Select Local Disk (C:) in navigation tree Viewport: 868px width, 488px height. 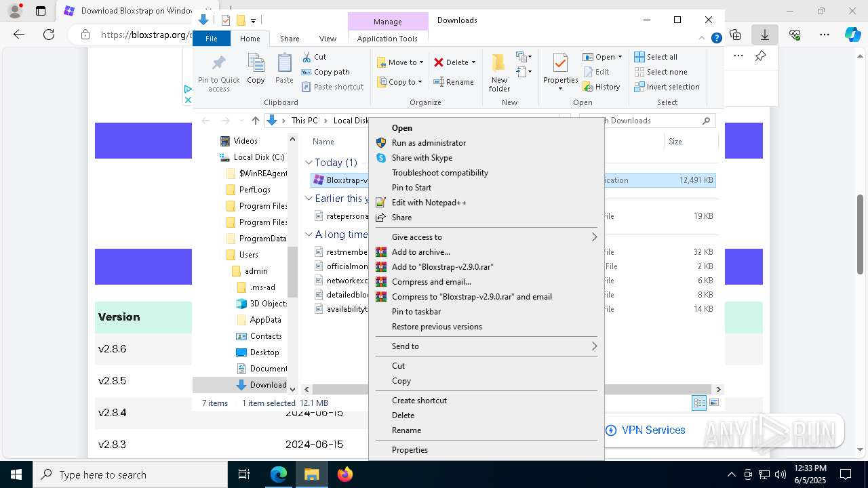pyautogui.click(x=259, y=157)
